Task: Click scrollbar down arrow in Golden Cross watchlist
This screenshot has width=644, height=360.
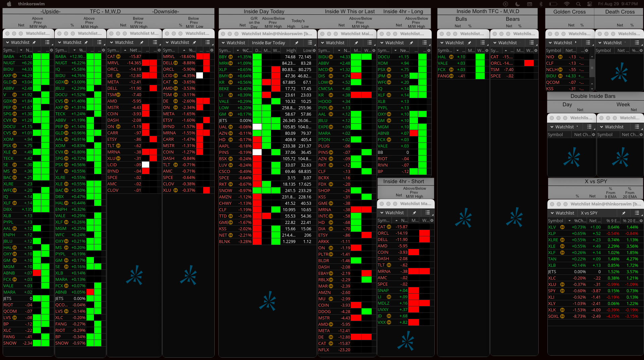Action: (592, 89)
